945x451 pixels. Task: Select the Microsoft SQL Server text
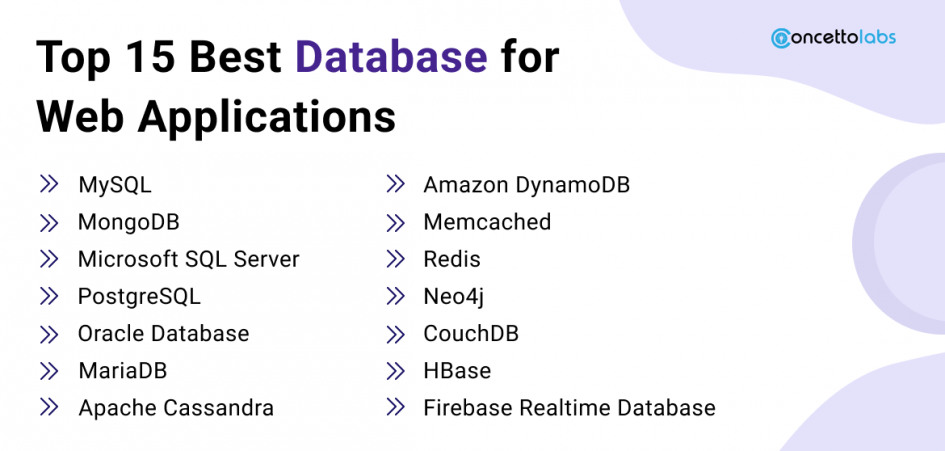(188, 259)
